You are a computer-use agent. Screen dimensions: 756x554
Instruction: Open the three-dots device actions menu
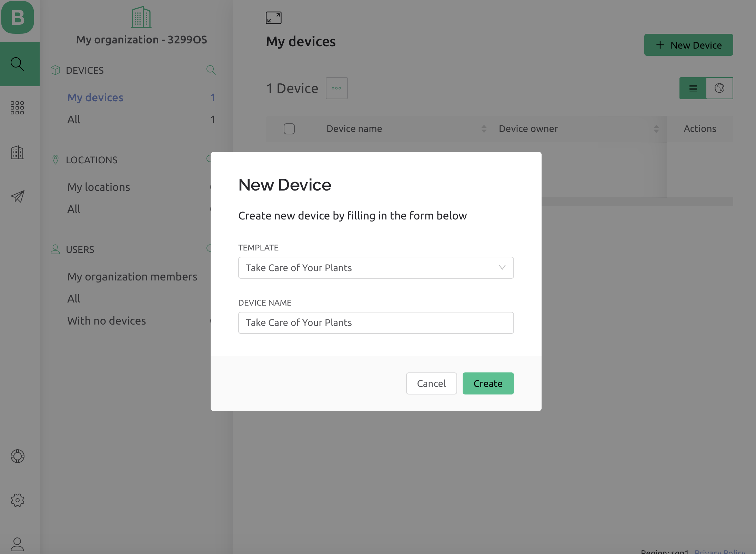336,88
